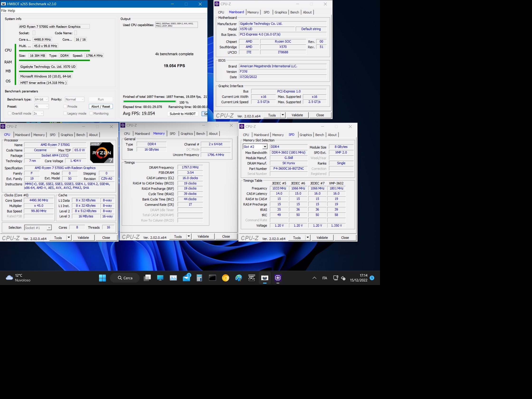Open Task View from the taskbar

click(147, 278)
